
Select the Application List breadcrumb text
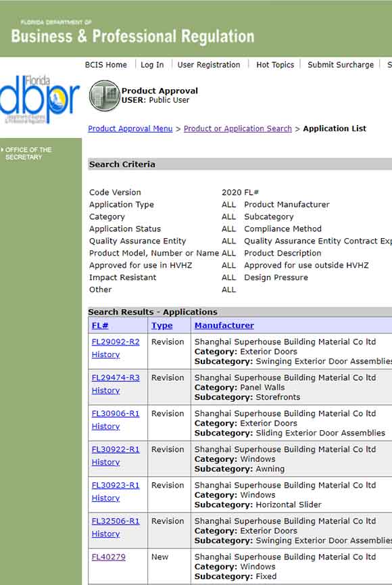[x=335, y=128]
